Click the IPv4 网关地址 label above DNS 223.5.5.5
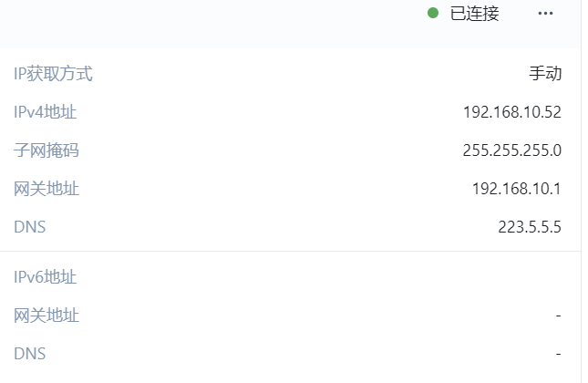Viewport: 588px width, 383px height. pyautogui.click(x=46, y=189)
